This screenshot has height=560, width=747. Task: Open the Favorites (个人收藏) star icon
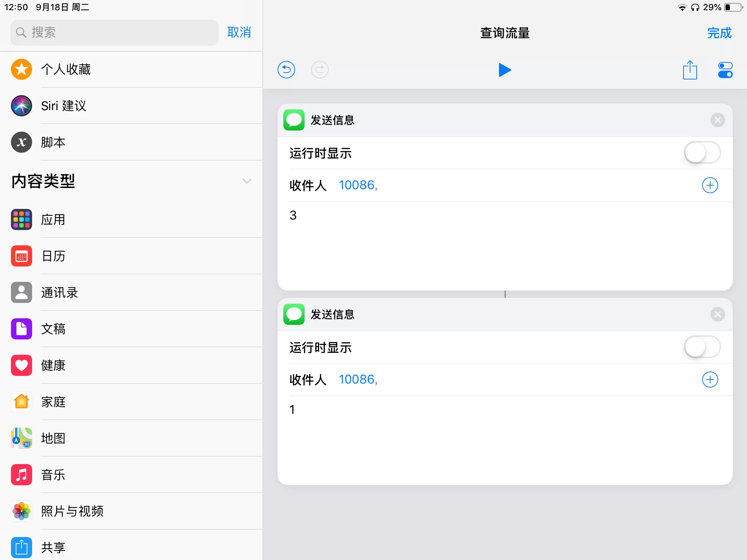click(x=22, y=69)
